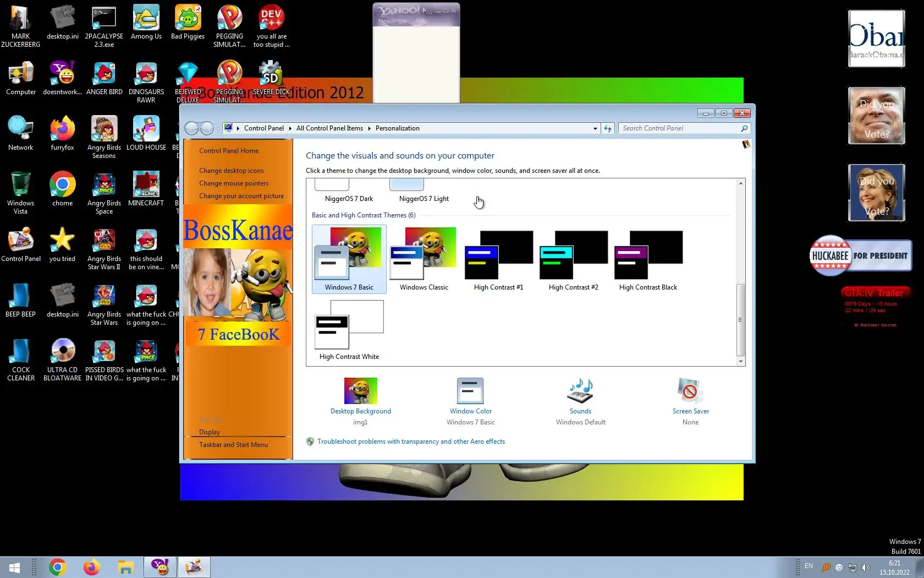
Task: Open the 'you tried' star icon
Action: click(x=62, y=246)
